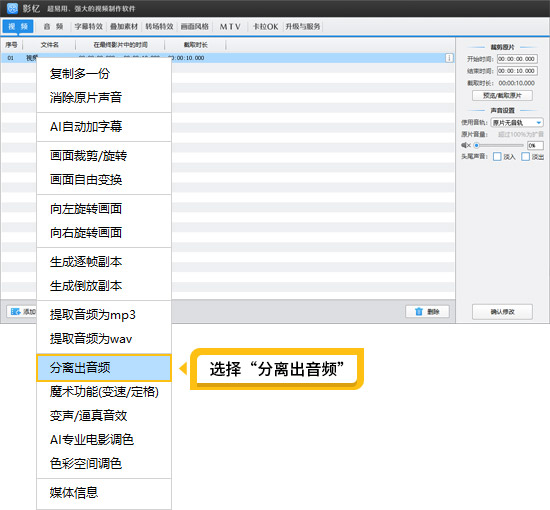
Task: Click the blue arrow of 原片无音轨 combo box
Action: (x=538, y=122)
